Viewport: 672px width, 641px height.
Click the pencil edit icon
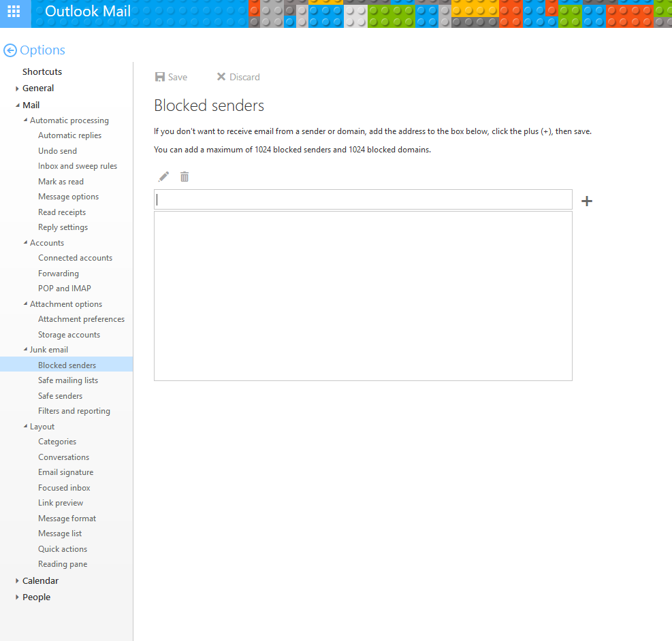163,177
